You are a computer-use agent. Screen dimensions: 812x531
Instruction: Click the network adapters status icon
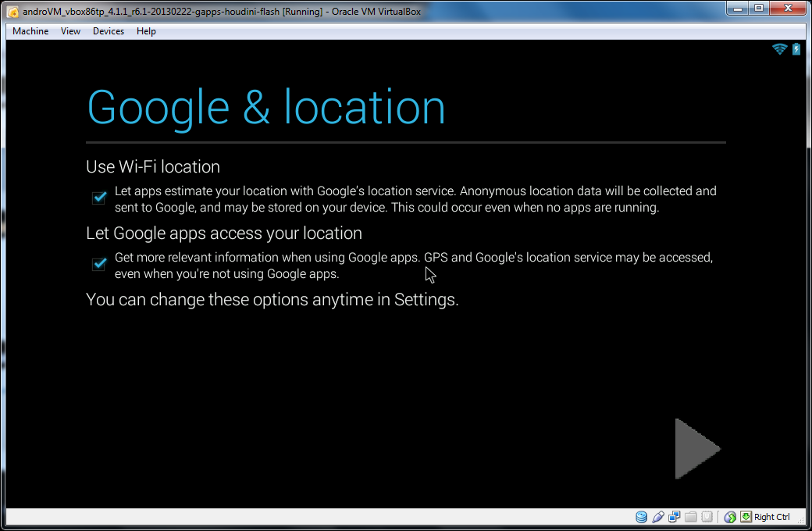[x=675, y=516]
